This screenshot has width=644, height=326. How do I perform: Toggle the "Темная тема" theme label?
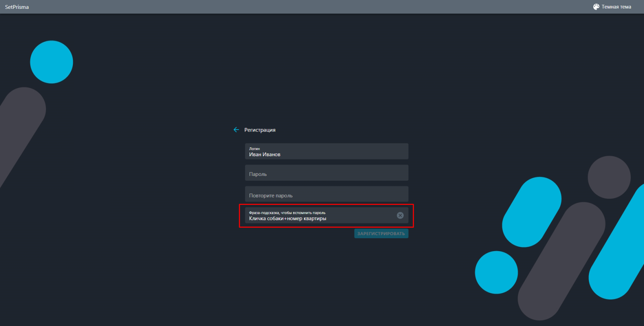(616, 7)
